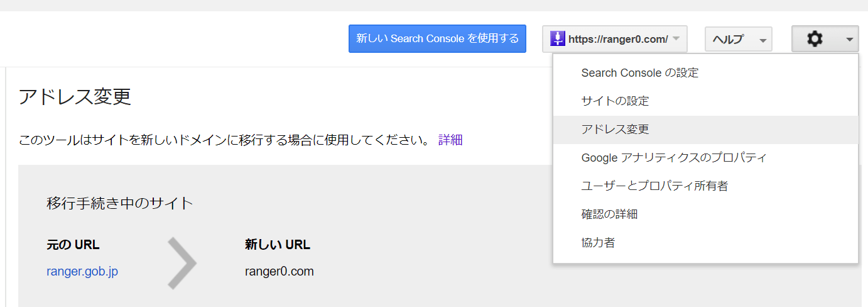
Task: Choose サイトの設定 from the menu
Action: point(705,101)
